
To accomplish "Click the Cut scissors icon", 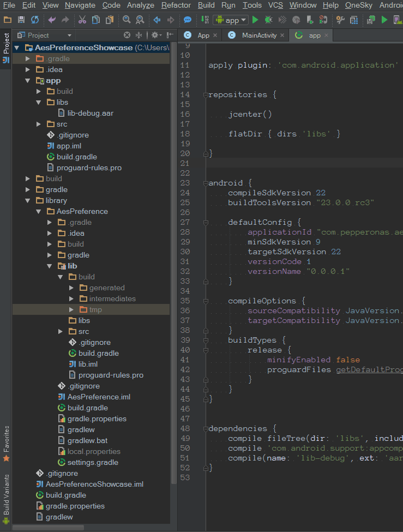I will point(82,20).
